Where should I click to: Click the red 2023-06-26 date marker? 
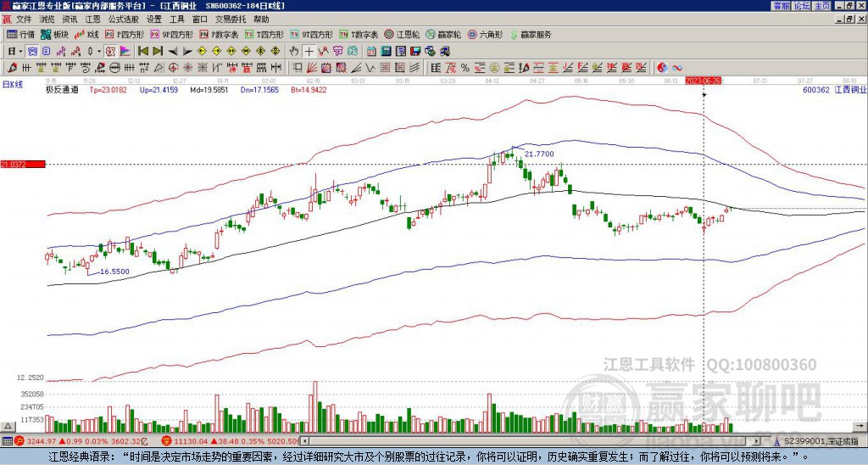click(703, 81)
